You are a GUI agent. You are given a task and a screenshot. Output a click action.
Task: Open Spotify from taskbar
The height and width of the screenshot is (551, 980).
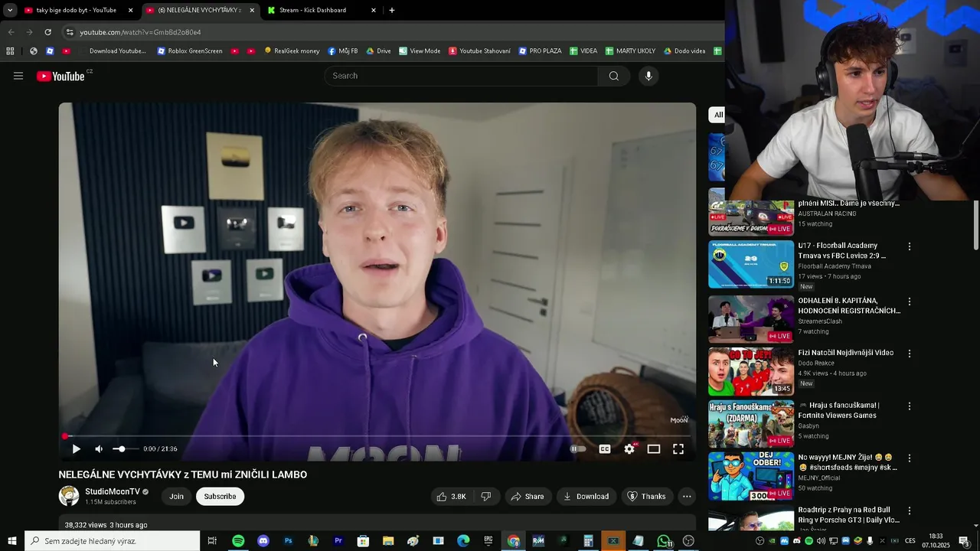[238, 541]
